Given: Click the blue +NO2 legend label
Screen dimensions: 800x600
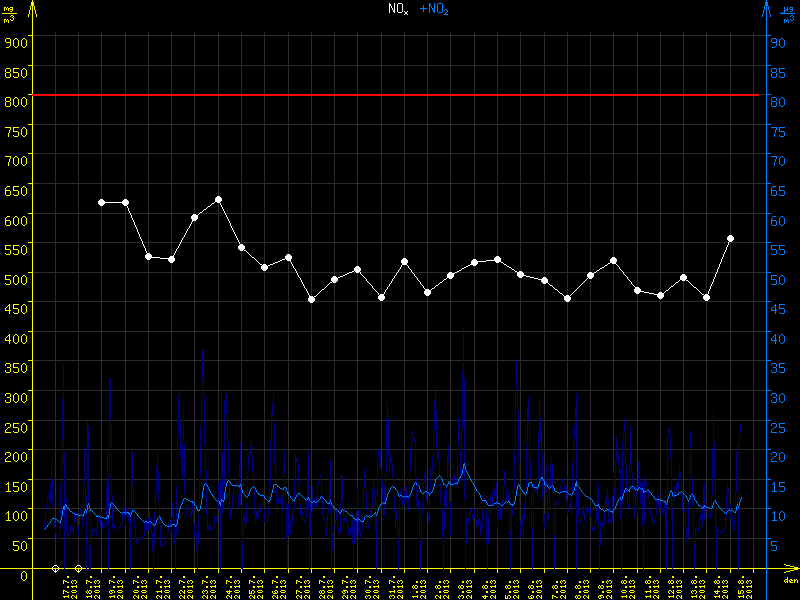Looking at the screenshot, I should click(x=434, y=9).
